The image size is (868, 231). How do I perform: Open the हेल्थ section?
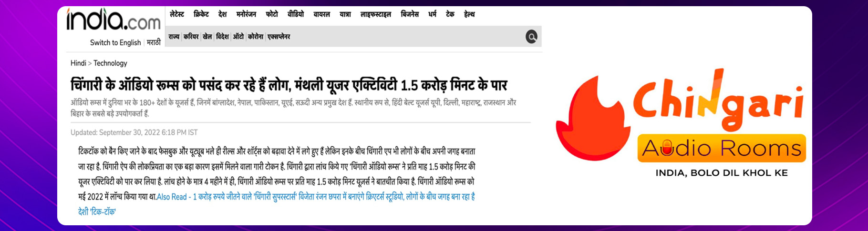click(x=469, y=14)
